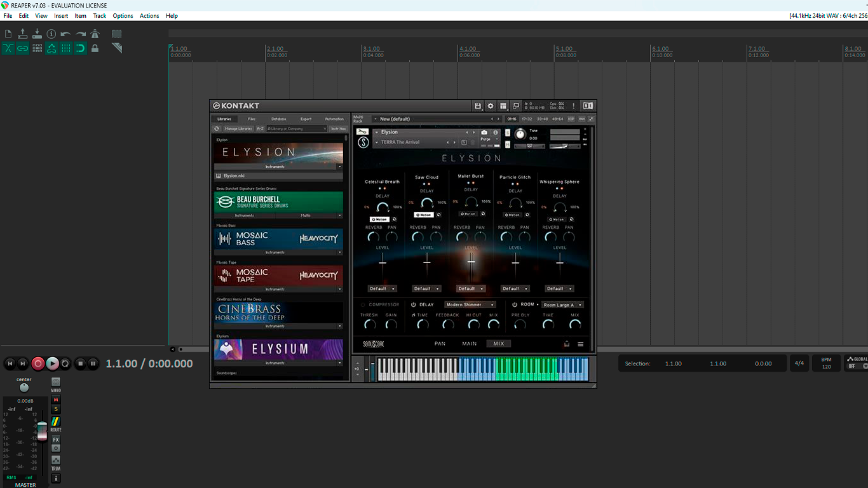The width and height of the screenshot is (868, 488).
Task: Click the Redo arrow in REAPER toolbar
Action: [81, 34]
